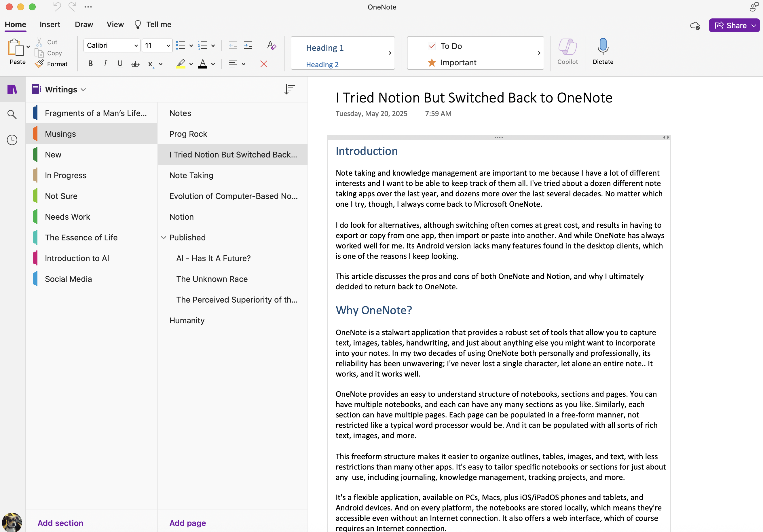Viewport: 763px width, 532px height.
Task: Expand the font color arrow
Action: click(x=213, y=64)
